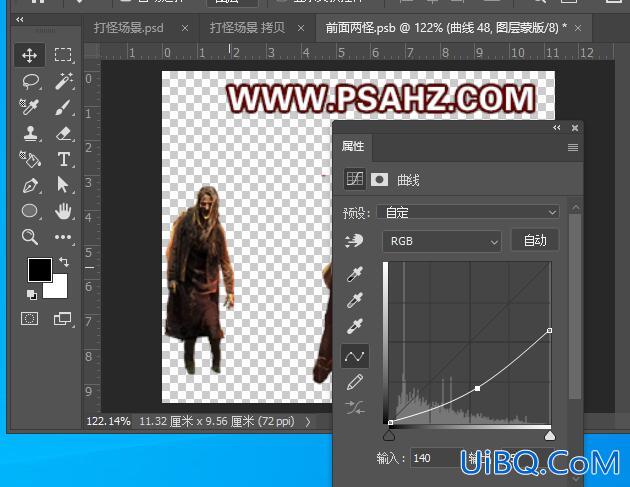The width and height of the screenshot is (630, 487).
Task: Select the Horizontal Type tool
Action: pos(63,160)
